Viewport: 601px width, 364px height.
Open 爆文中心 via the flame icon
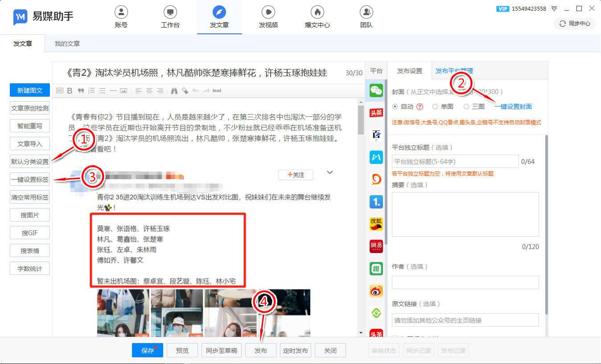pyautogui.click(x=317, y=12)
